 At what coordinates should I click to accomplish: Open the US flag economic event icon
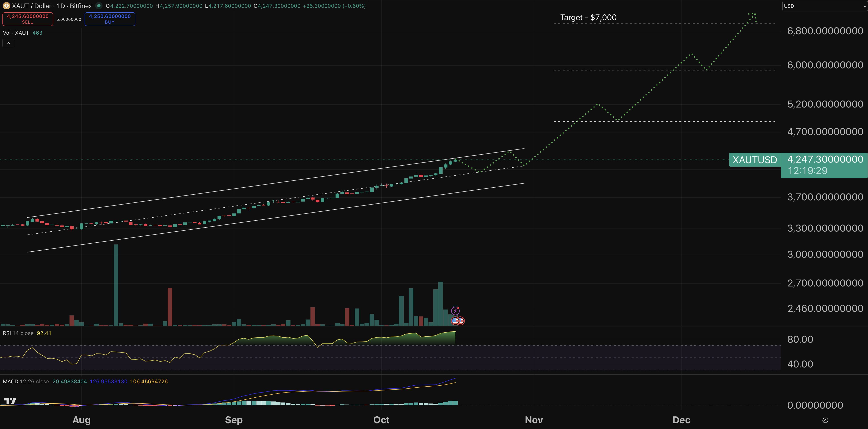point(455,321)
